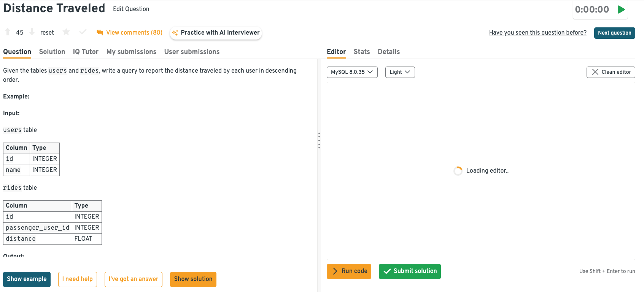The width and height of the screenshot is (644, 292).
Task: Open the MySQL 8.0.35 language dropdown
Action: 352,72
